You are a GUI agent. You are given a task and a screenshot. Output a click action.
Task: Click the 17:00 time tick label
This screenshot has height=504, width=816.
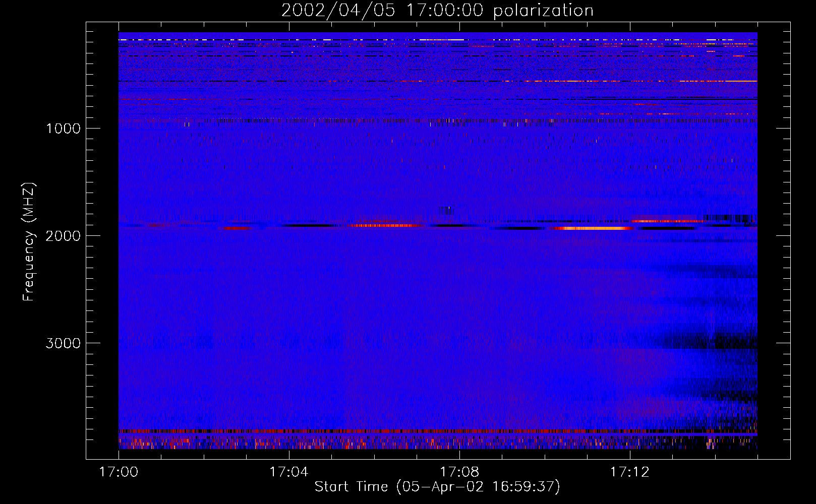point(119,472)
